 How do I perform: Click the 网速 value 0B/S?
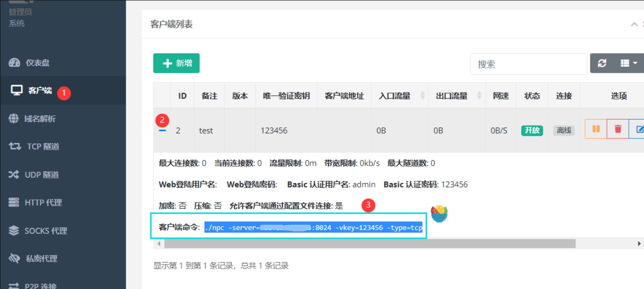coord(499,131)
